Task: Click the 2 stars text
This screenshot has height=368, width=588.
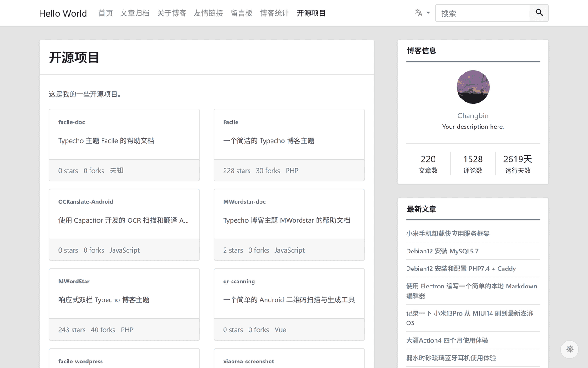Action: click(233, 250)
